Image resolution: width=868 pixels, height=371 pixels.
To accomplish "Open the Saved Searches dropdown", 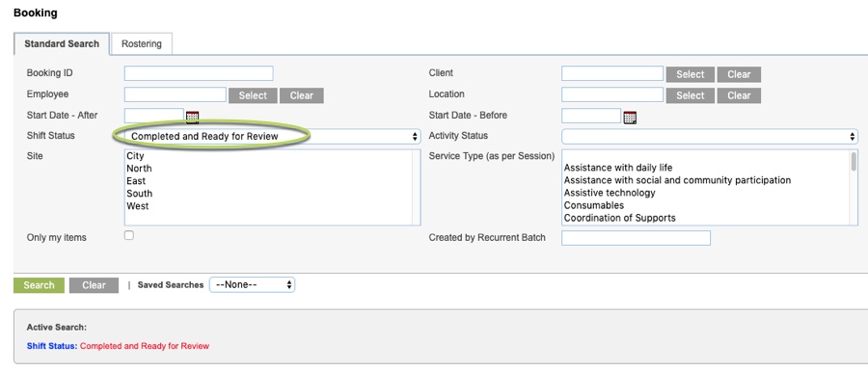I will point(252,285).
